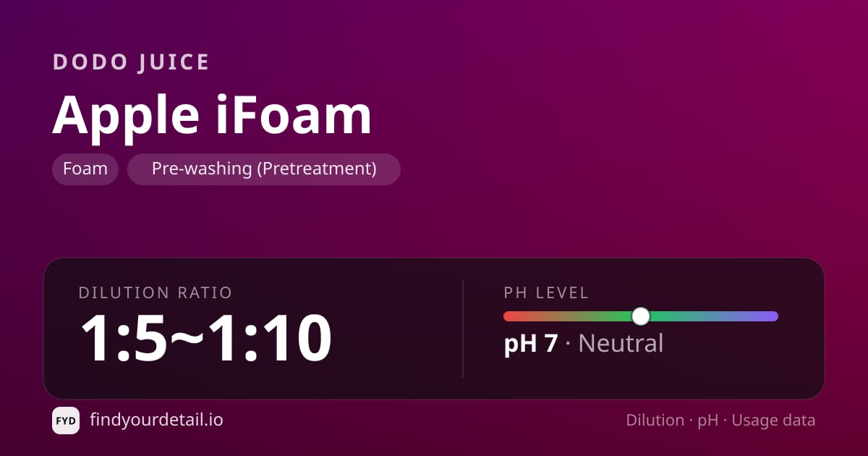
Task: Click the word Dilution in footer
Action: [655, 420]
